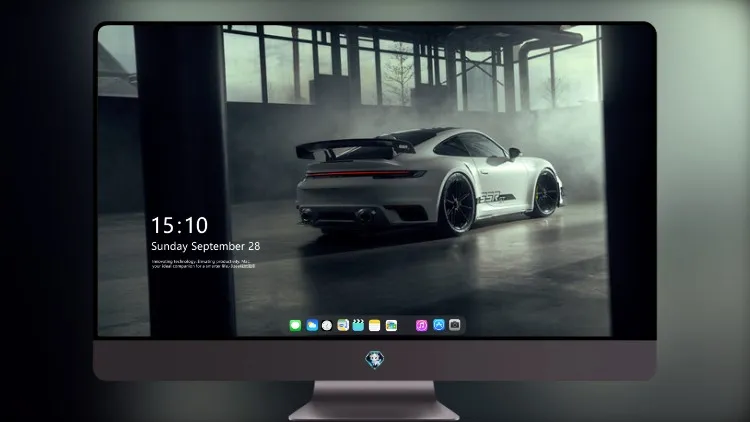Open the blue App Store icon
This screenshot has height=422, width=750.
click(439, 325)
